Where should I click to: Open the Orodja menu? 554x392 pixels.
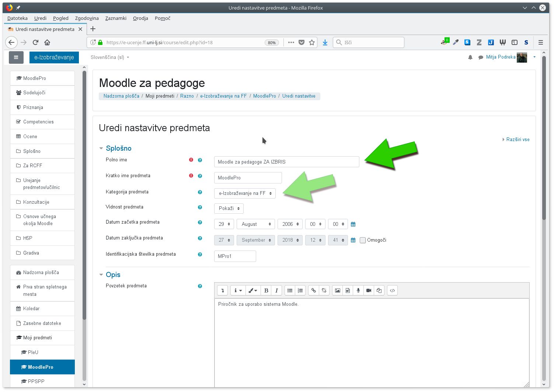coord(140,18)
